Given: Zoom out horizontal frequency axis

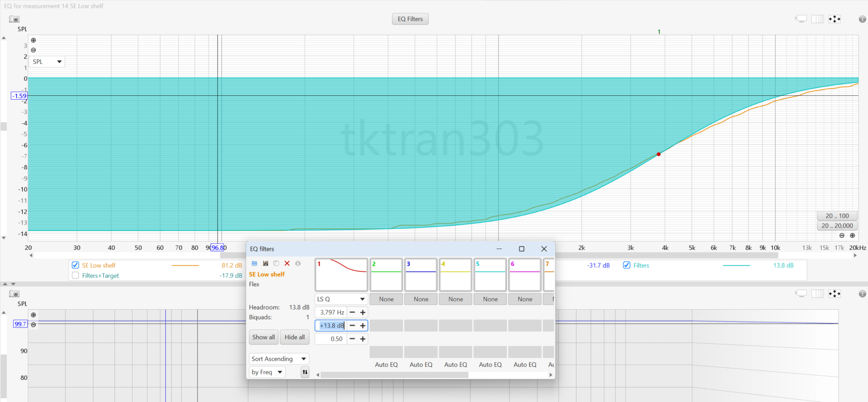Looking at the screenshot, I should point(842,236).
